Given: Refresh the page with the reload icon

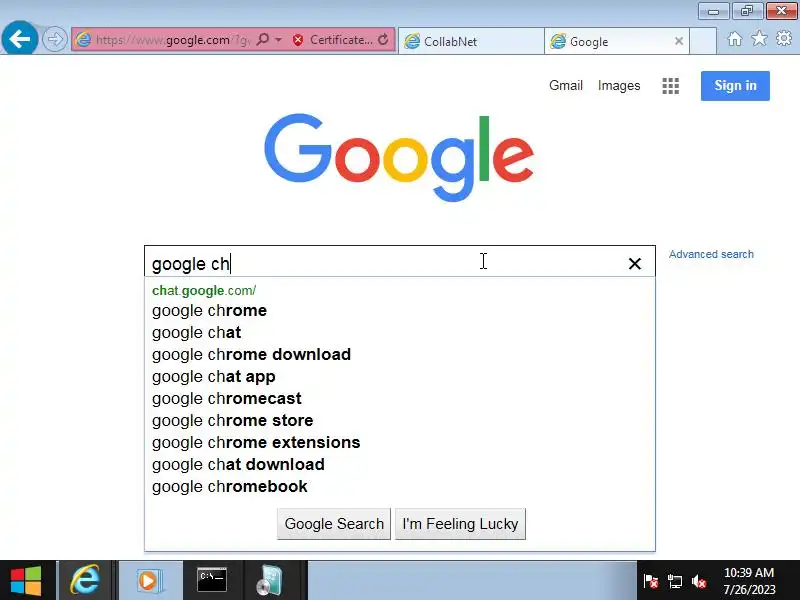Looking at the screenshot, I should click(x=383, y=39).
